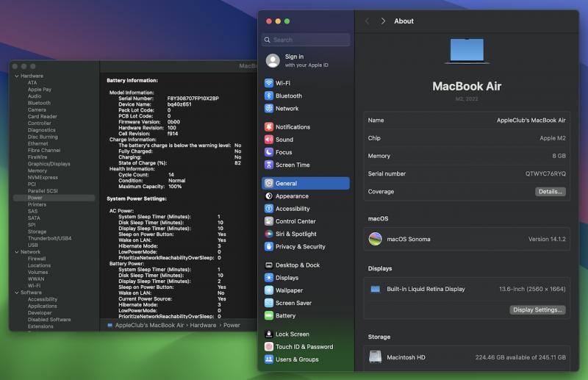The height and width of the screenshot is (380, 588).
Task: Select Apple Pay in System Information sidebar
Action: [40, 89]
